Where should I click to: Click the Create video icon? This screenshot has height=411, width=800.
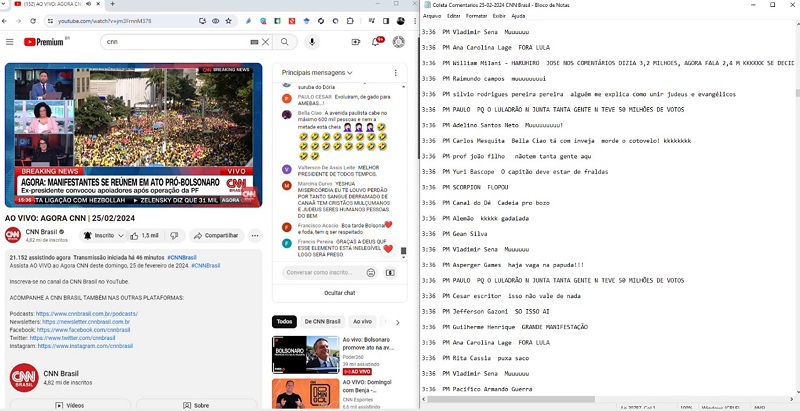(x=356, y=42)
